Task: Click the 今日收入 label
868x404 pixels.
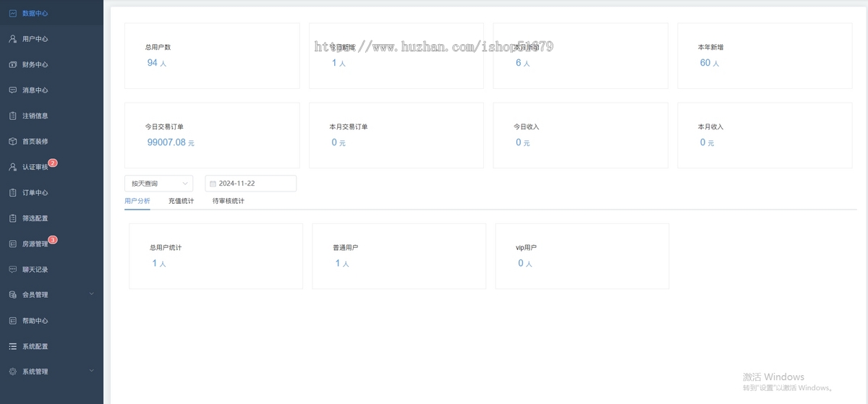Action: coord(527,126)
